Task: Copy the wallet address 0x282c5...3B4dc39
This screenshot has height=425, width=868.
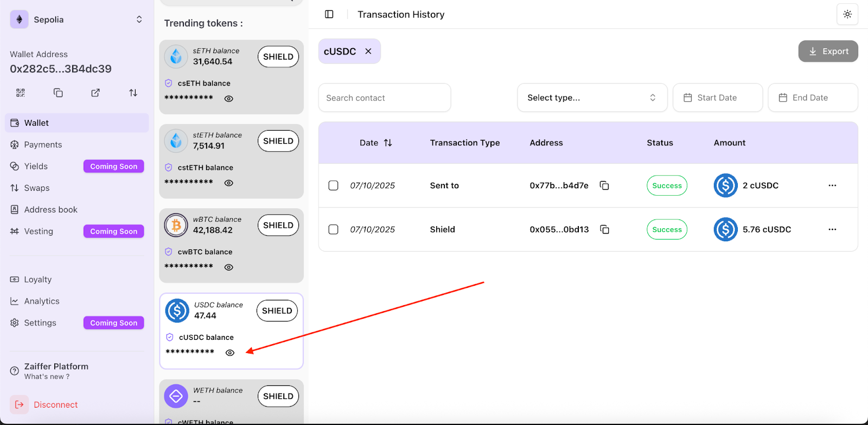Action: (x=58, y=93)
